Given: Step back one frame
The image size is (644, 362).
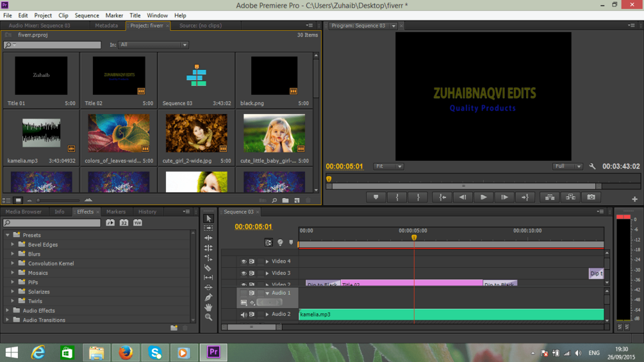Looking at the screenshot, I should coord(463,197).
